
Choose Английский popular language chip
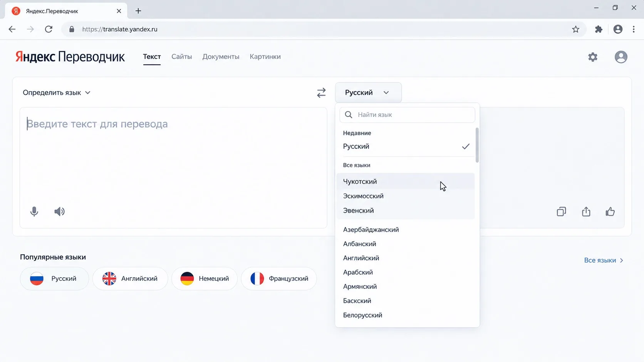click(130, 279)
